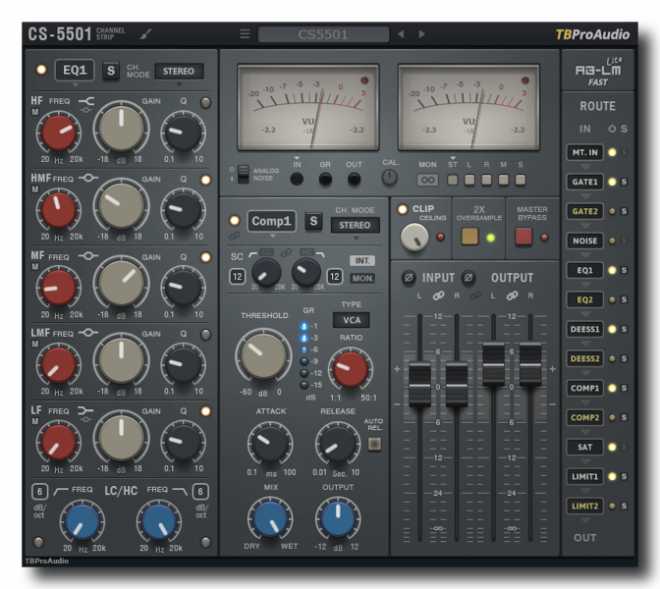This screenshot has width=660, height=589.
Task: Toggle the input L/R link chain icon
Action: [438, 296]
